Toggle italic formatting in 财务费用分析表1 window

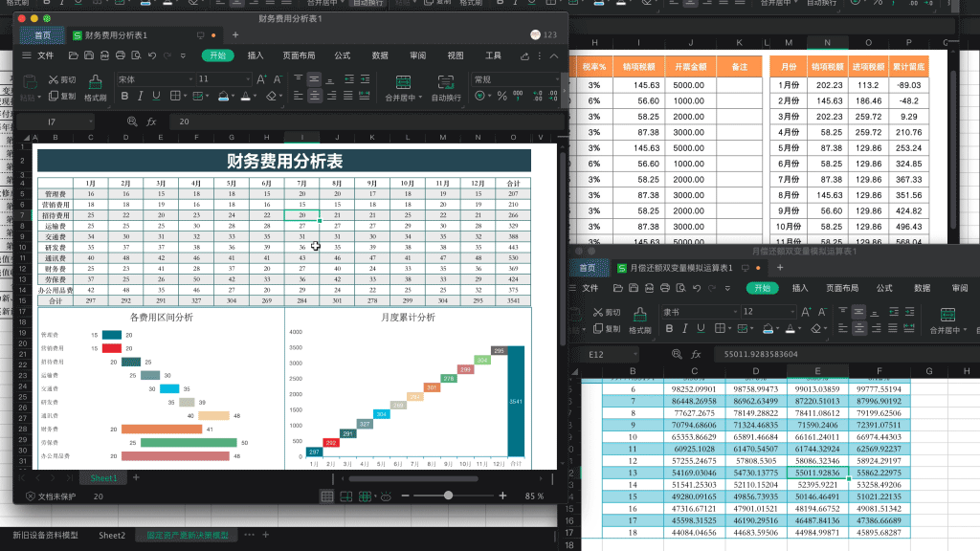tap(140, 96)
